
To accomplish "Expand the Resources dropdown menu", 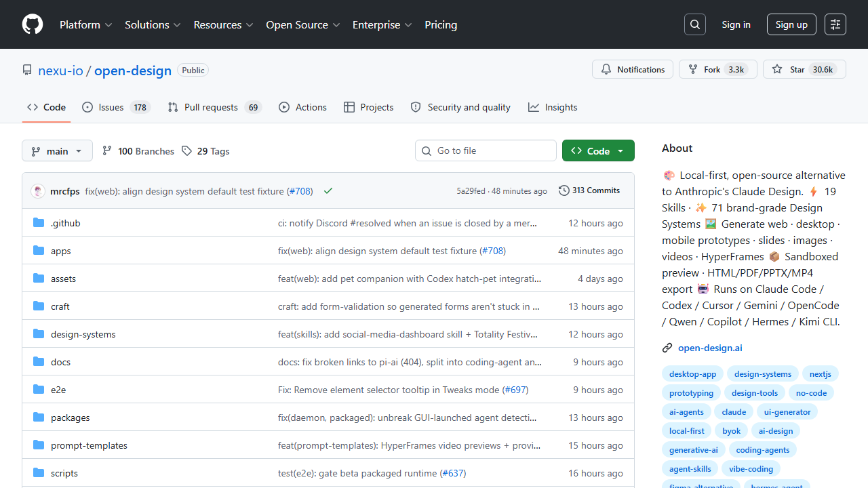I will tap(223, 24).
